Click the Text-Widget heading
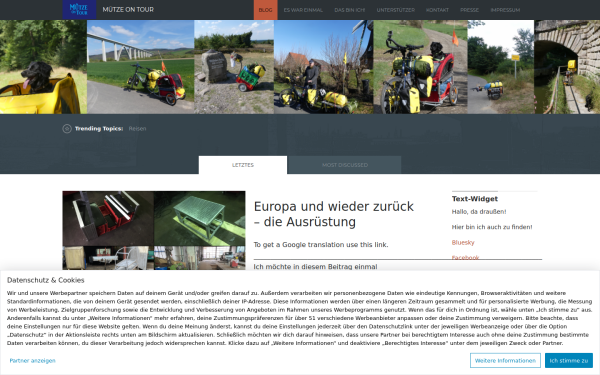This screenshot has width=600, height=375. pyautogui.click(x=474, y=199)
